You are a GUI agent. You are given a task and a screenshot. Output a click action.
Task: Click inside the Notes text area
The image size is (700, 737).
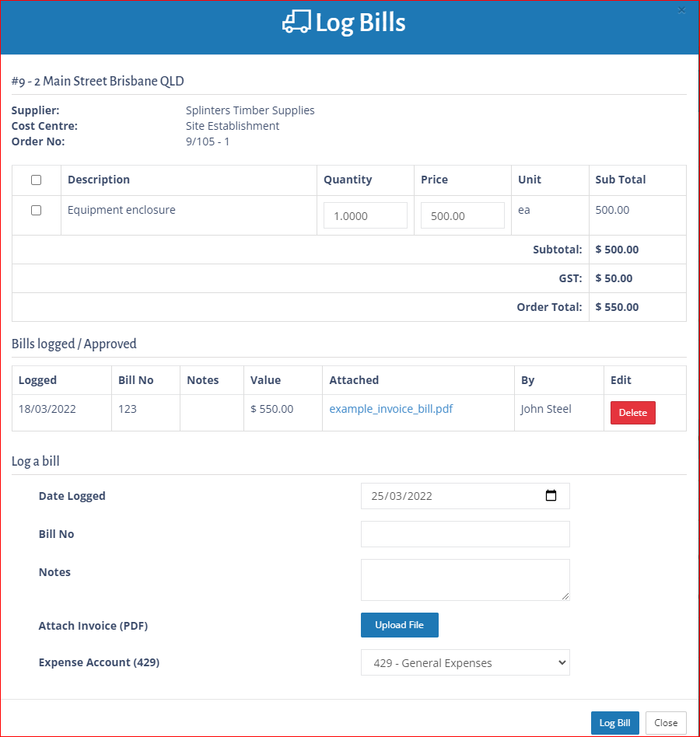click(x=465, y=579)
